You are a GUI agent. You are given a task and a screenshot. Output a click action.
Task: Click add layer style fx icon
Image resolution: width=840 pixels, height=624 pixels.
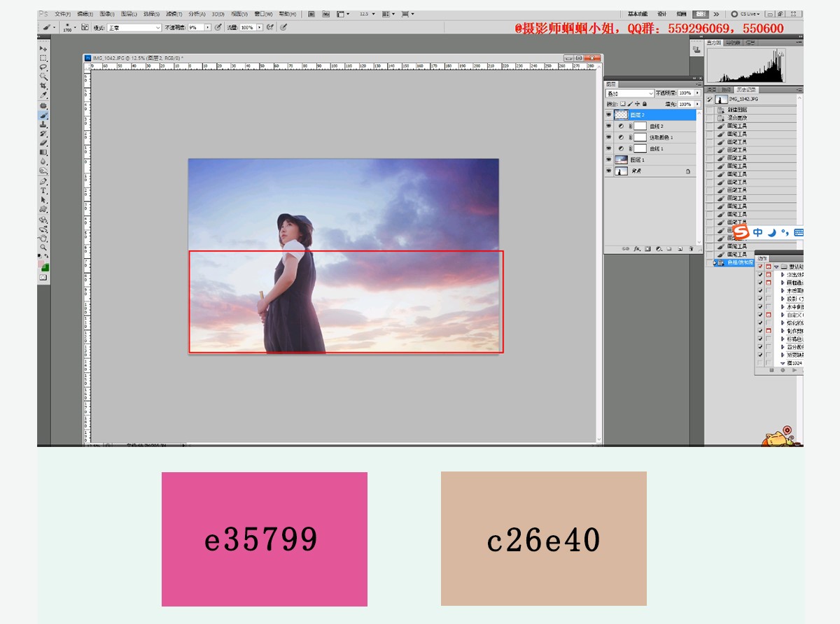[x=637, y=248]
